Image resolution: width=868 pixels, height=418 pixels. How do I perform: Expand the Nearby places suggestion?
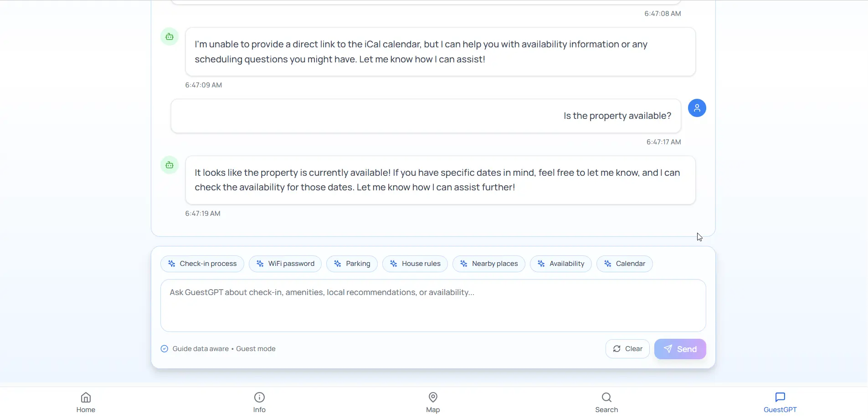coord(488,264)
